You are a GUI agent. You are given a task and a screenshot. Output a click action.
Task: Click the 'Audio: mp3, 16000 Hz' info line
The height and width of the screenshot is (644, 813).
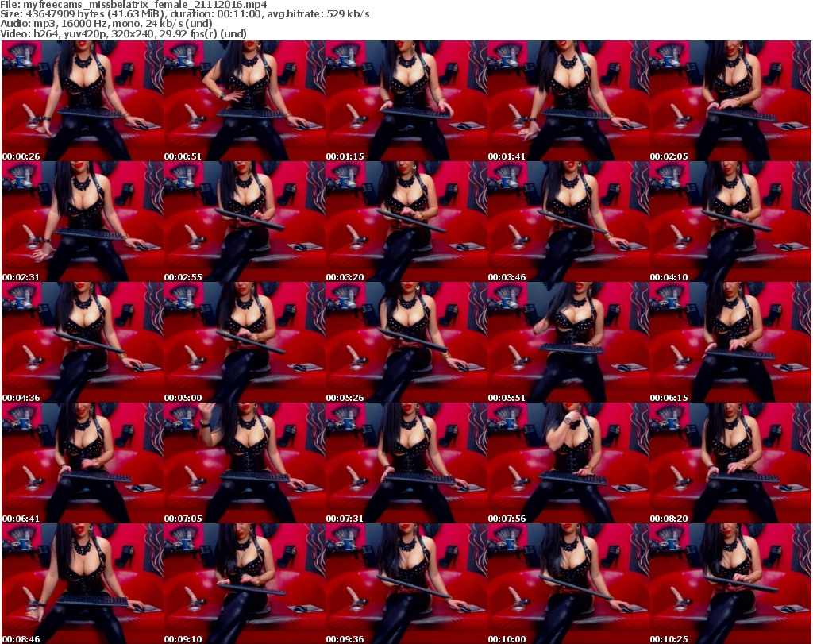(x=106, y=24)
